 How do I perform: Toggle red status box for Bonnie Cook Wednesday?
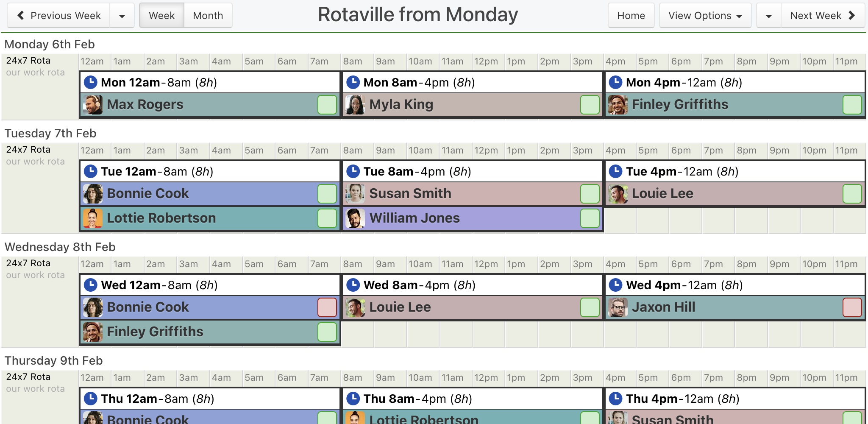(327, 307)
